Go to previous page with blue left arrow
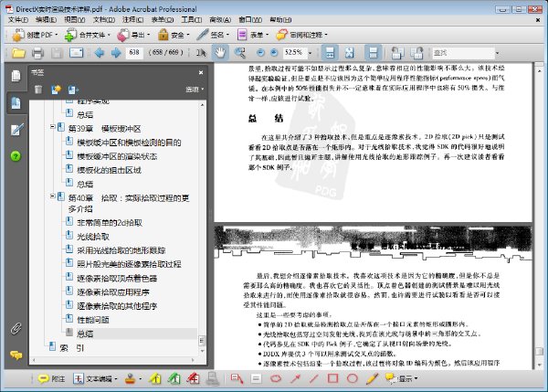The image size is (548, 392). tap(100, 53)
